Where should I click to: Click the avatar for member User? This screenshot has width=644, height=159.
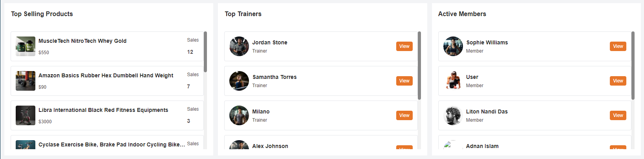(x=453, y=81)
